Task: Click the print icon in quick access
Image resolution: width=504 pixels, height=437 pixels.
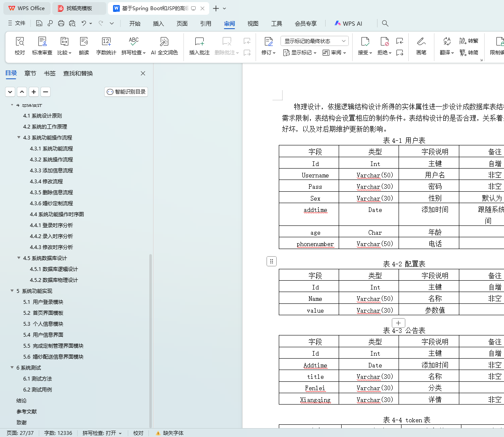Action: (61, 23)
